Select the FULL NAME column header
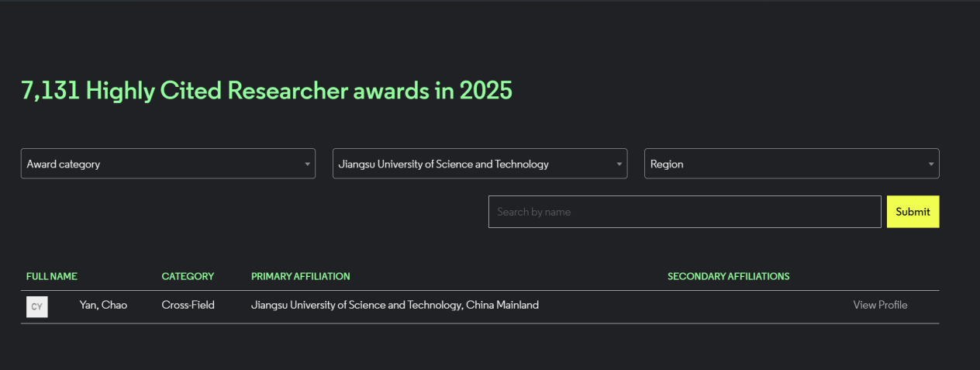Image resolution: width=980 pixels, height=370 pixels. point(52,276)
